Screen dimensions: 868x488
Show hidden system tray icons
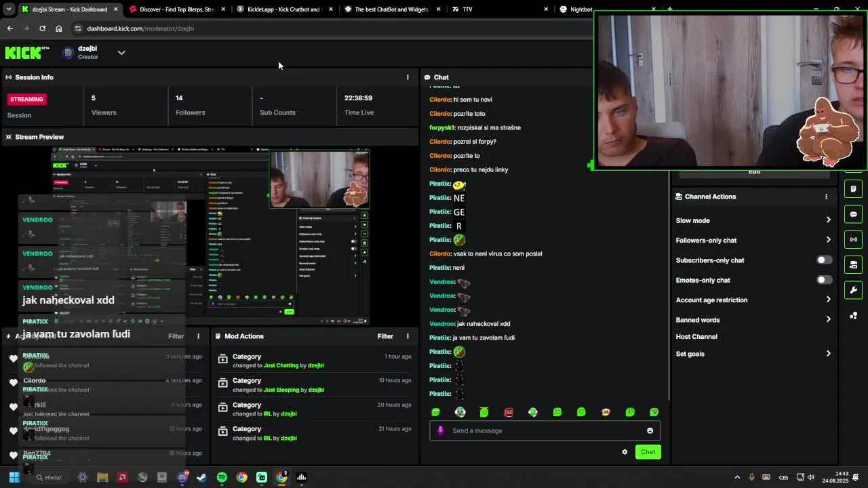click(x=737, y=477)
